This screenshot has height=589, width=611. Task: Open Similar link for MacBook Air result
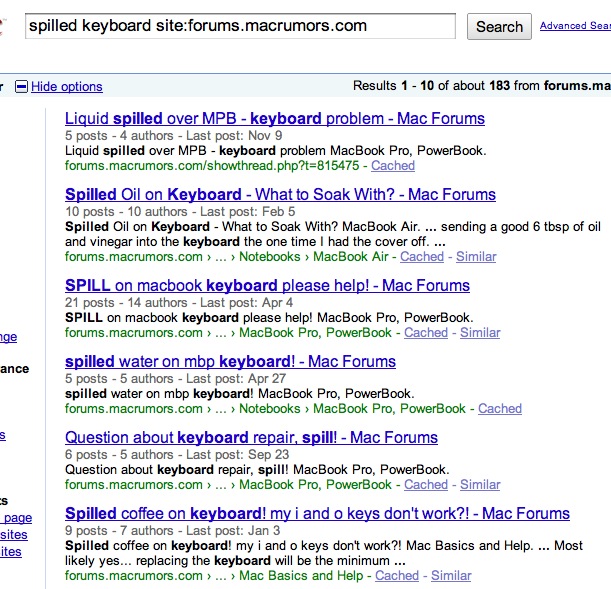point(476,257)
